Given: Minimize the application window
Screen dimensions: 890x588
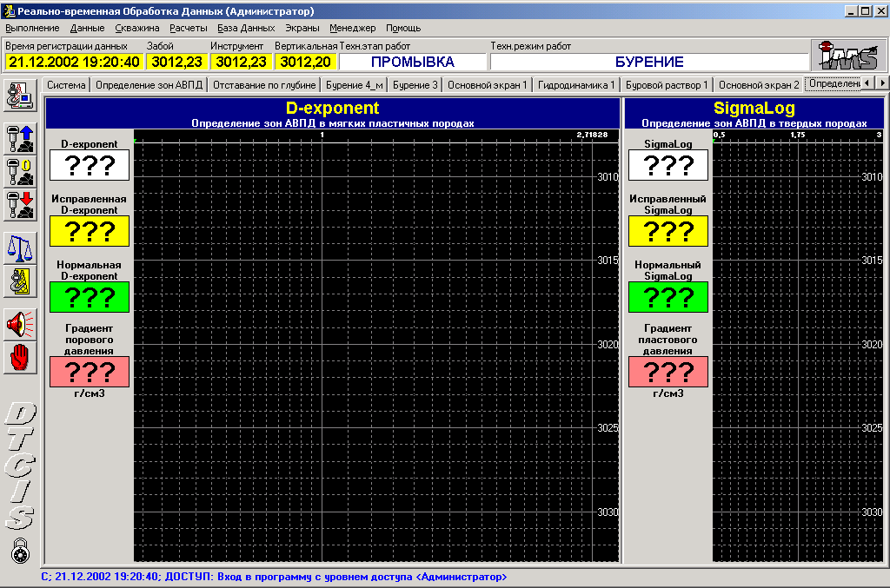Looking at the screenshot, I should [852, 10].
